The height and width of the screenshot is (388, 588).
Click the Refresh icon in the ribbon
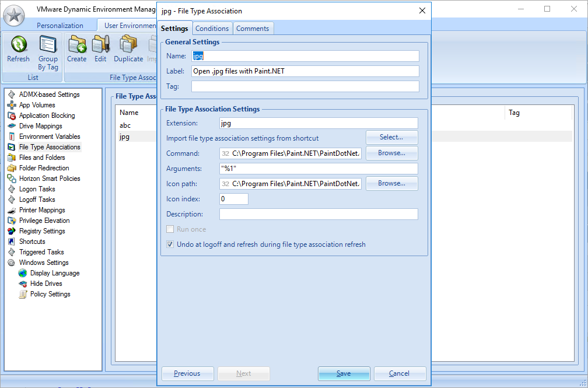point(18,49)
